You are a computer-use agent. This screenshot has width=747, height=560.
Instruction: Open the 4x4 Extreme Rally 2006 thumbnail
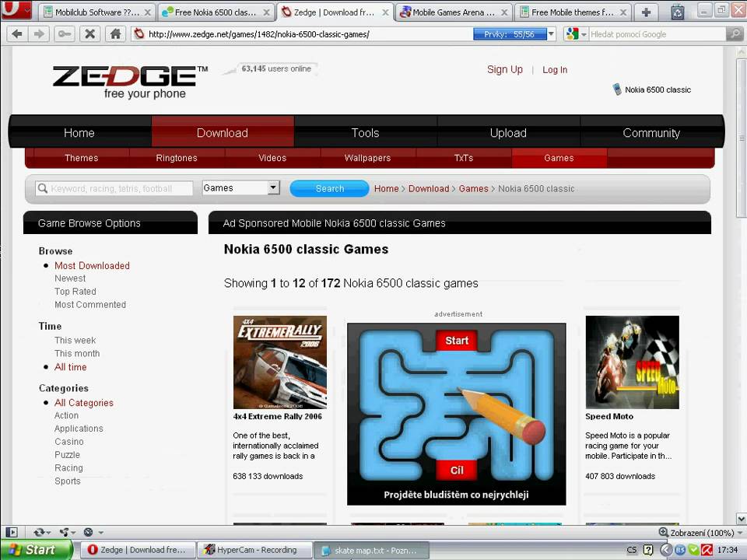[x=280, y=362]
